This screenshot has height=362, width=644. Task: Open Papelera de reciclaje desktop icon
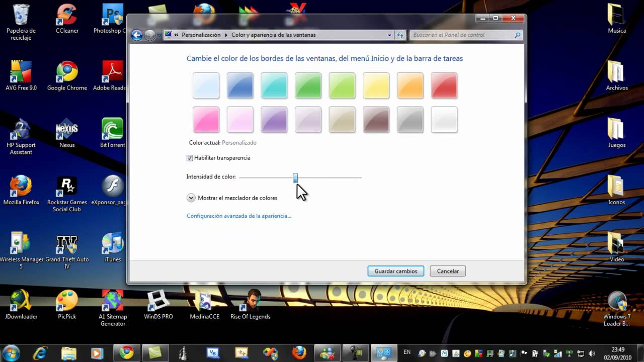[21, 23]
